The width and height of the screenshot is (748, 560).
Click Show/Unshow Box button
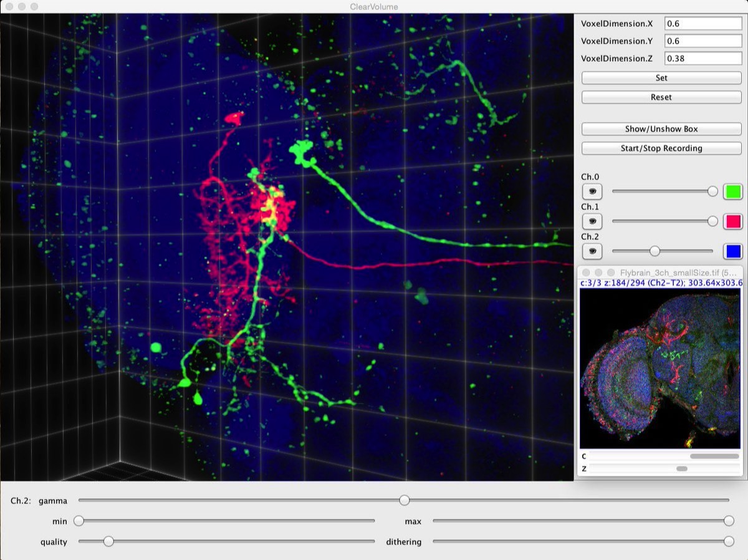661,129
